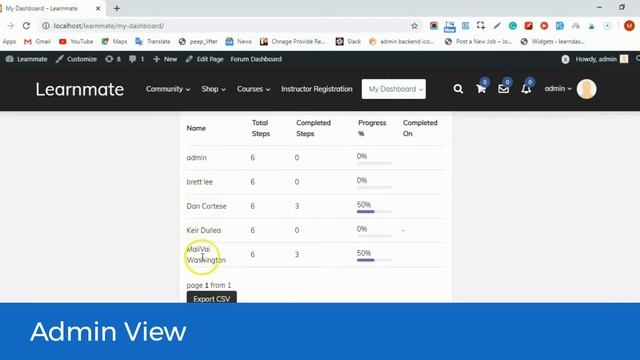Open the Gmail bookmark
Image resolution: width=640 pixels, height=360 pixels.
pos(37,42)
